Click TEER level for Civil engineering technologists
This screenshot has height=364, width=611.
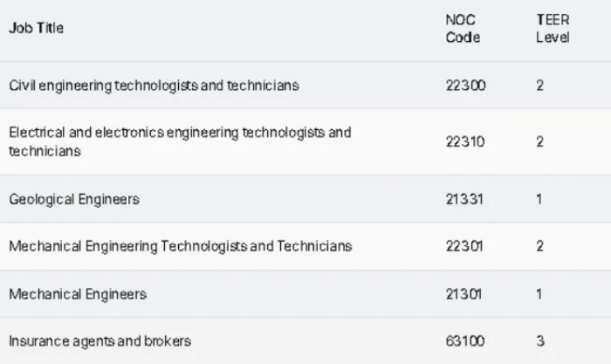(x=540, y=86)
